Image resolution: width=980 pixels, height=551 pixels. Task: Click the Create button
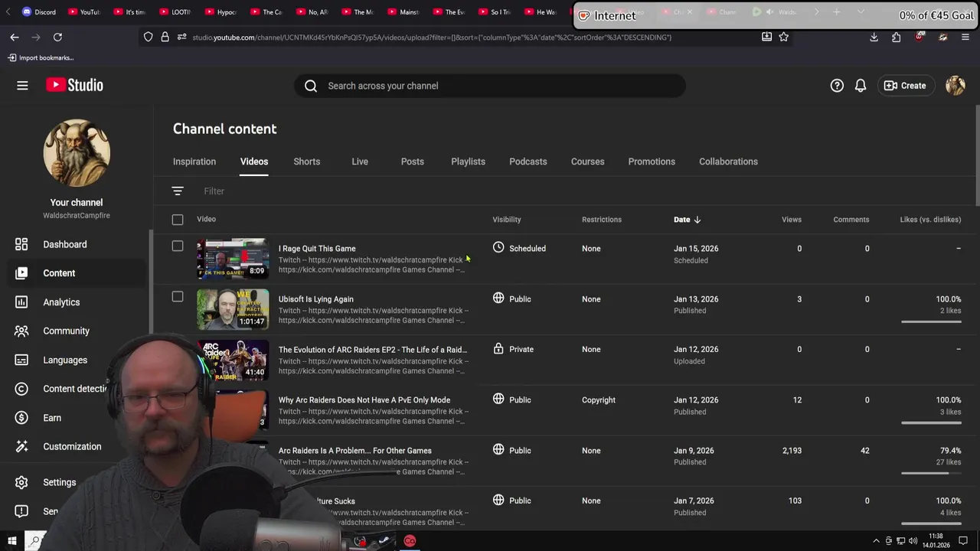(905, 86)
